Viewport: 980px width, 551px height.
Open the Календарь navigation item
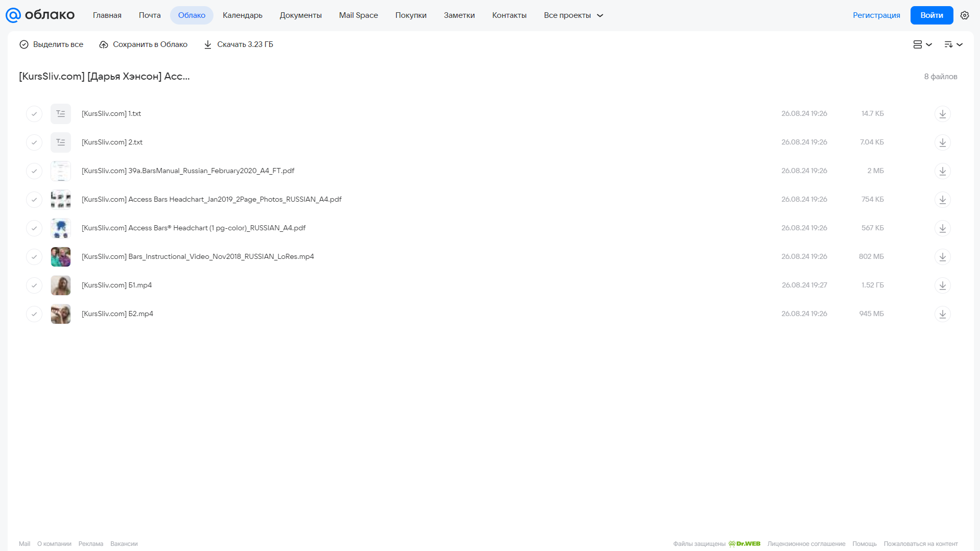(243, 15)
